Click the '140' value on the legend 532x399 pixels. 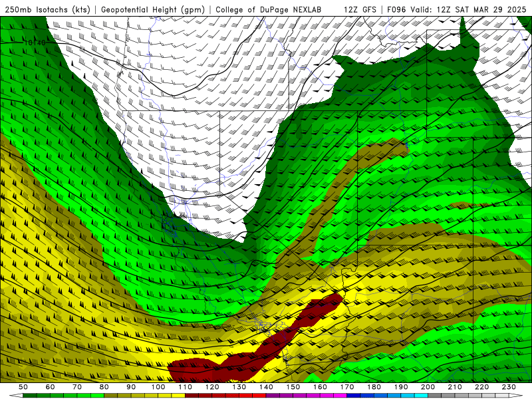[266, 387]
